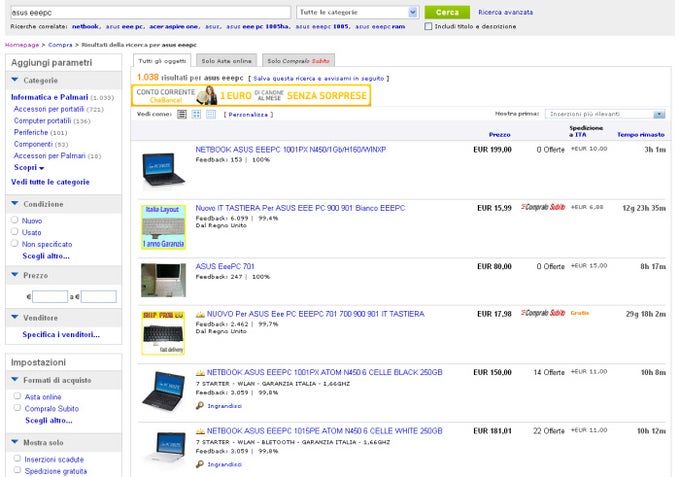
Task: Switch to Solo Aste online tab
Action: click(x=226, y=61)
